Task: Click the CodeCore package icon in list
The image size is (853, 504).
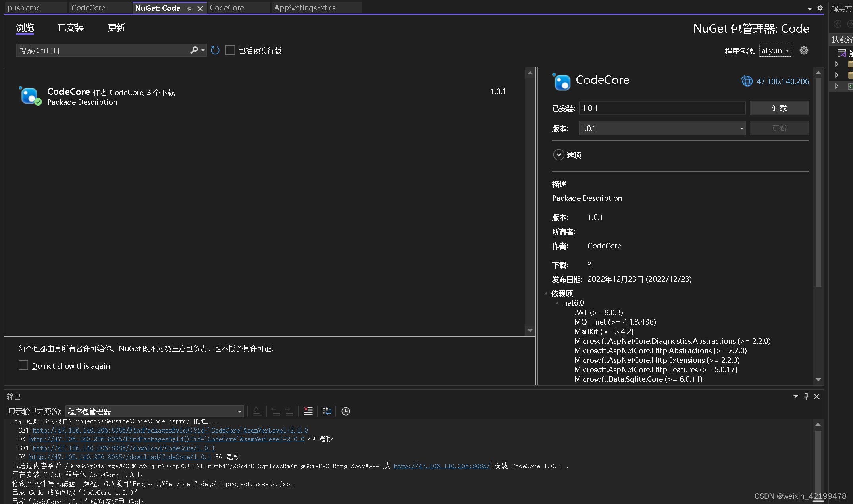Action: [x=30, y=96]
